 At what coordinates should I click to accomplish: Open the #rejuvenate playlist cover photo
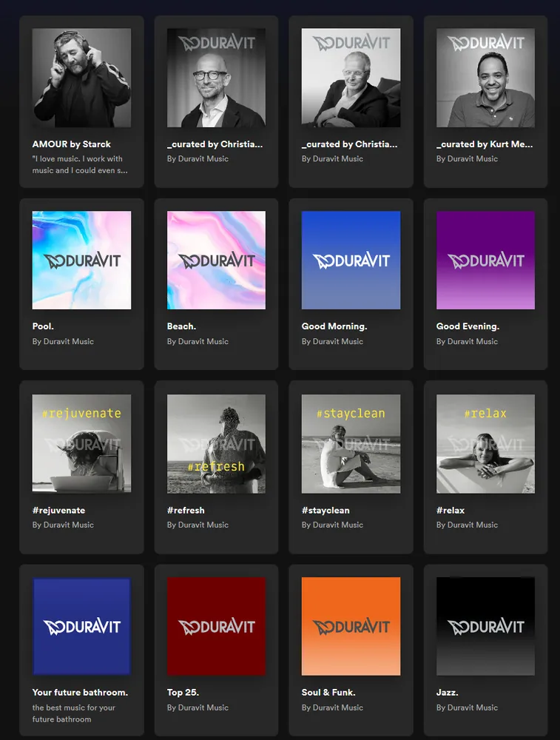tap(81, 443)
